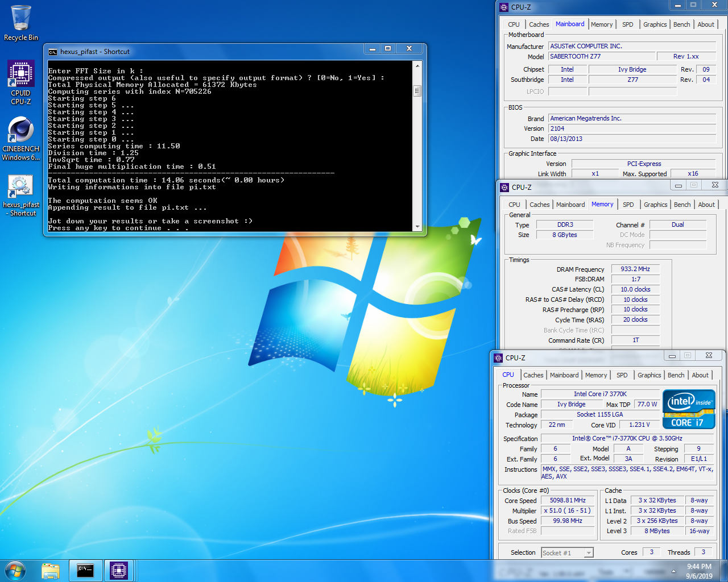Open the About tab in the CPU window
728x582 pixels.
(x=700, y=375)
